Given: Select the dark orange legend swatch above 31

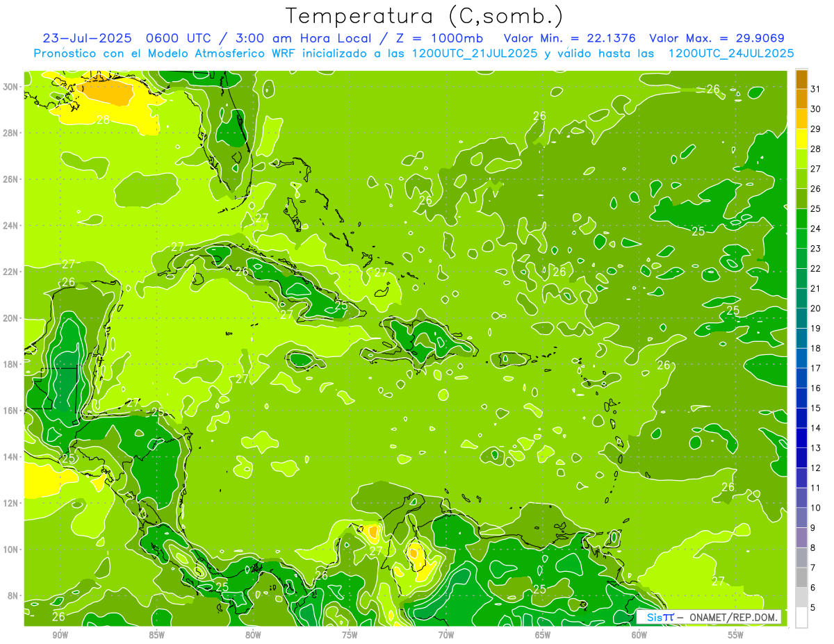Looking at the screenshot, I should [801, 79].
